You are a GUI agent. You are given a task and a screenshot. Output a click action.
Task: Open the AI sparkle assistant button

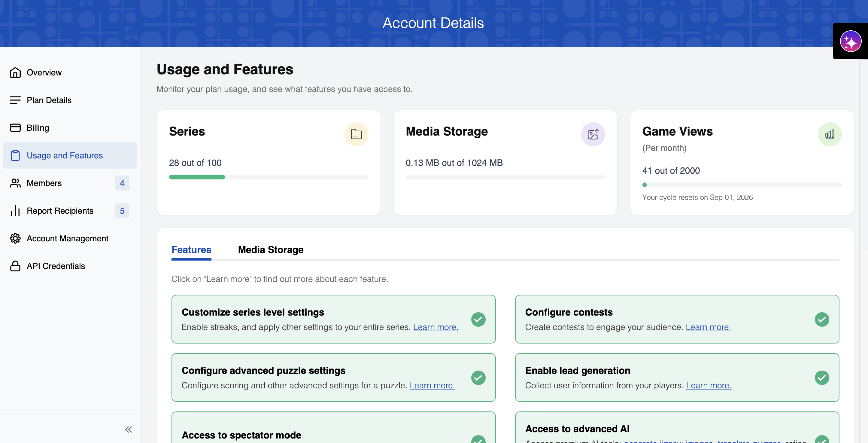[851, 41]
